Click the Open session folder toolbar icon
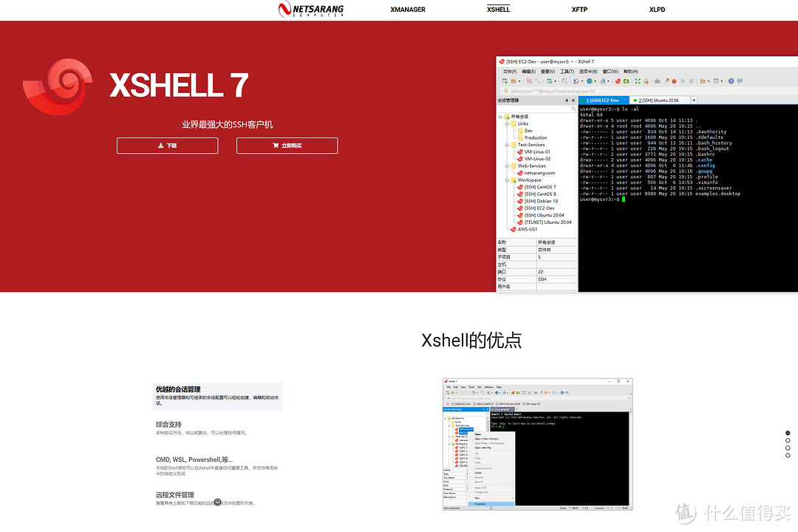Image resolution: width=798 pixels, height=532 pixels. pyautogui.click(x=514, y=81)
